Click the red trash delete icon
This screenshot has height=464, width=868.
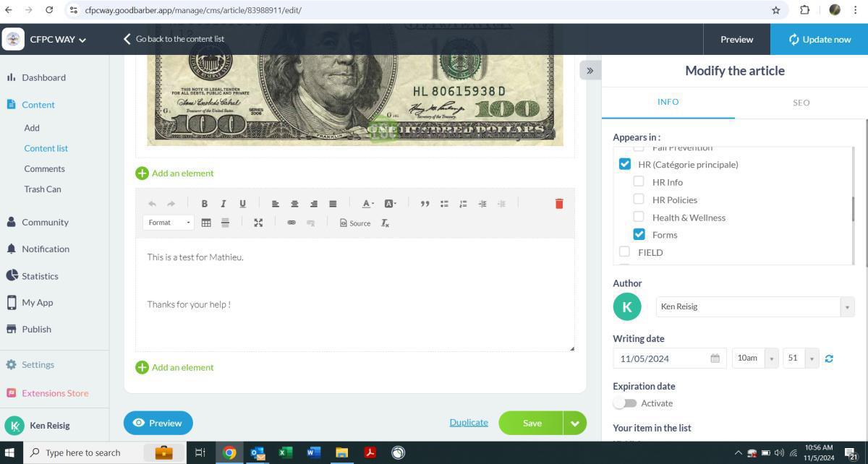[x=558, y=204]
